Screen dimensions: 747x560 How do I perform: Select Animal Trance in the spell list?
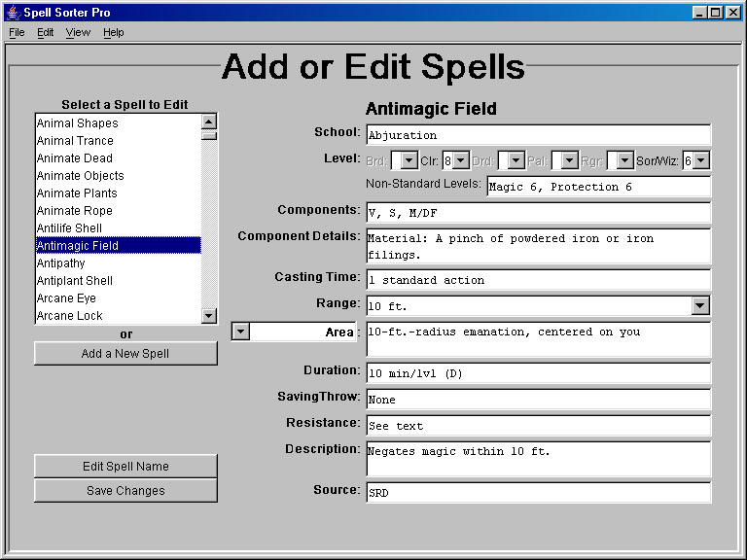118,141
